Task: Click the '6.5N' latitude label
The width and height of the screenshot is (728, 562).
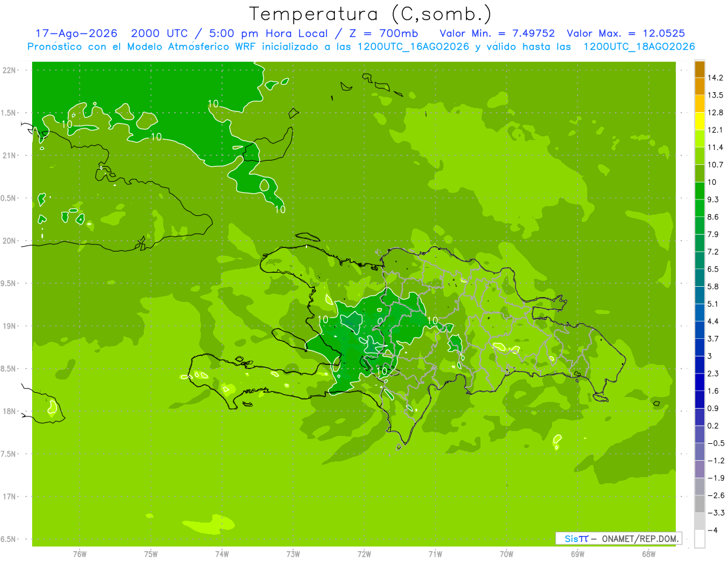Action: tap(9, 539)
